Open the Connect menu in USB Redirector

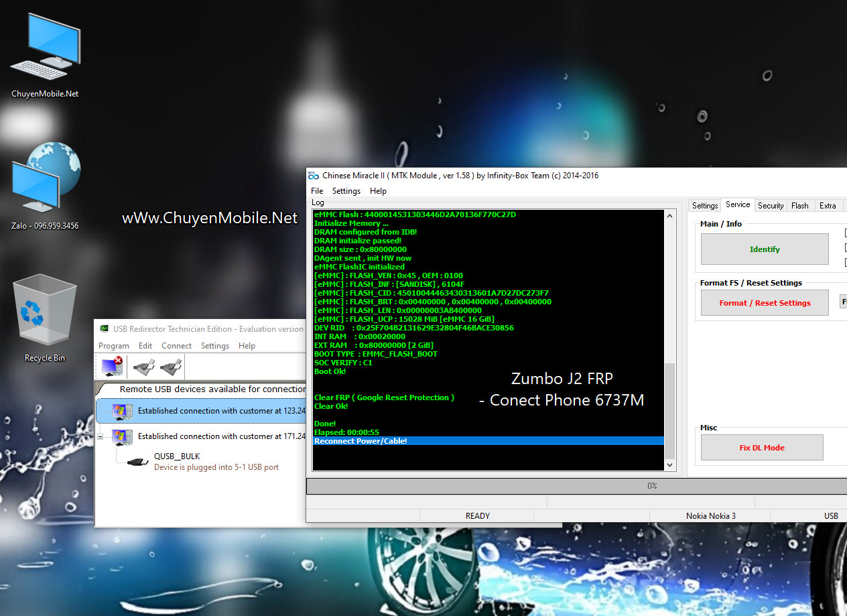(x=177, y=346)
